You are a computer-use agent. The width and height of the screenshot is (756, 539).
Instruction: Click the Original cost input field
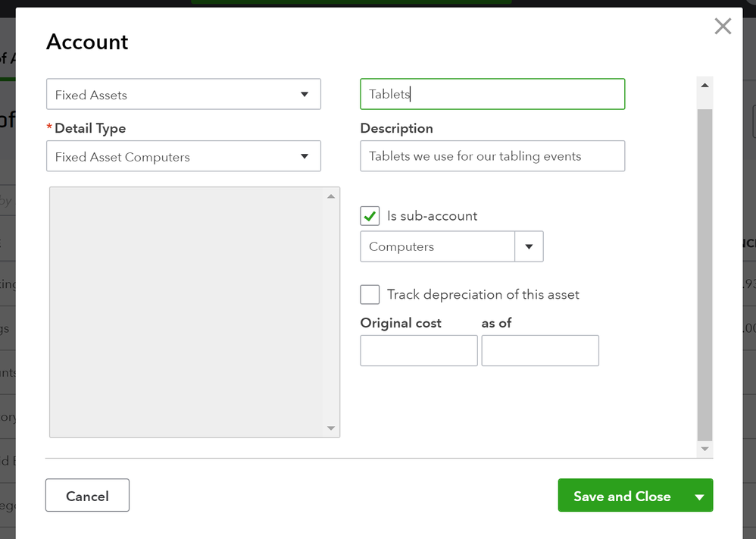[x=418, y=351]
